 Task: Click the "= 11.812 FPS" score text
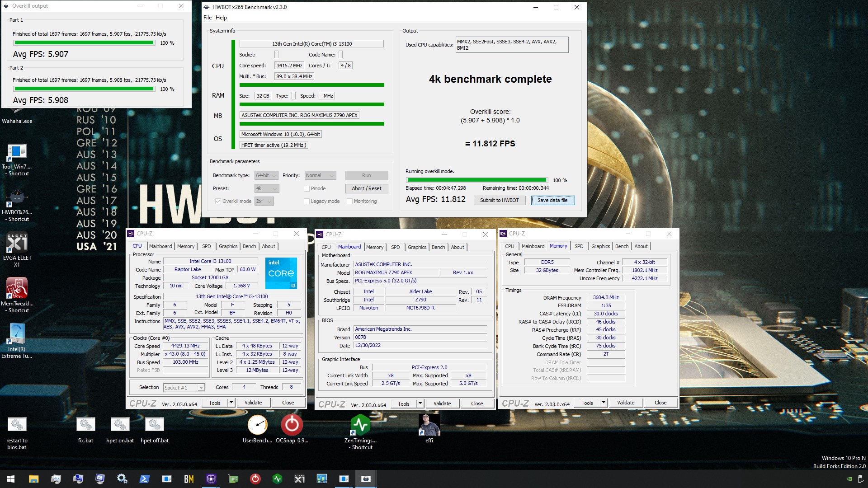point(490,144)
